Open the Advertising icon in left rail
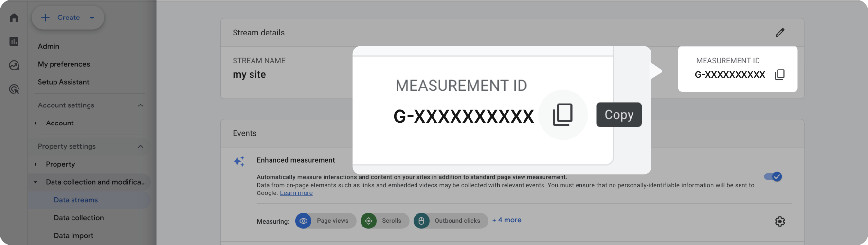This screenshot has width=868, height=245. 14,89
